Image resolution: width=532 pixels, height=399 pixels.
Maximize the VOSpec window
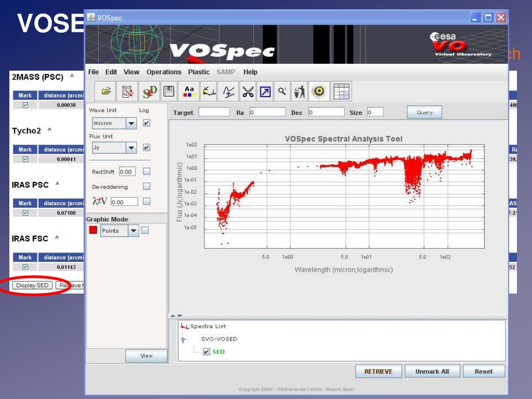click(488, 17)
